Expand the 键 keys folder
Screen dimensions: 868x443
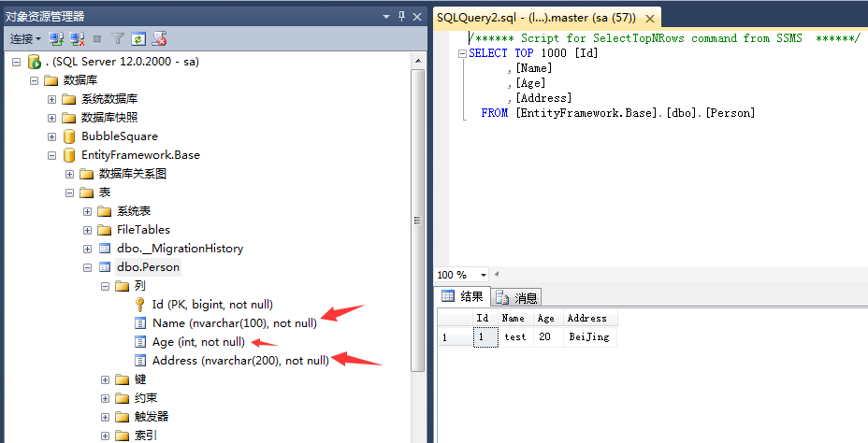(105, 379)
